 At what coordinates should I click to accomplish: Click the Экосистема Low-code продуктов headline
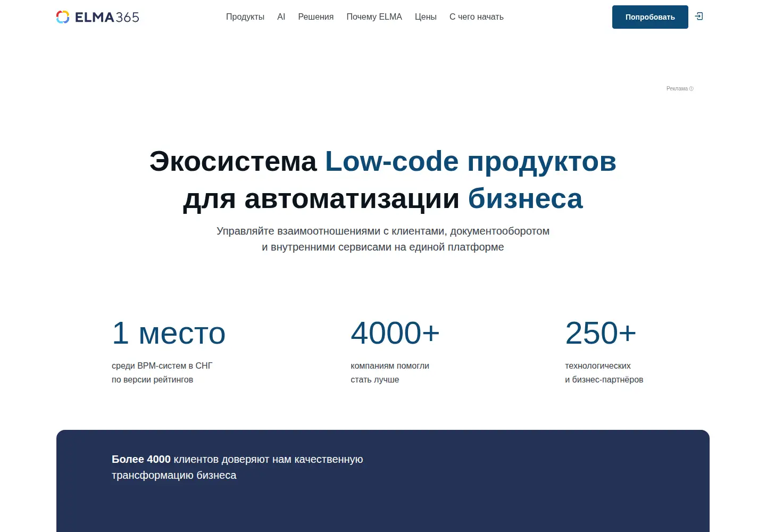click(383, 161)
